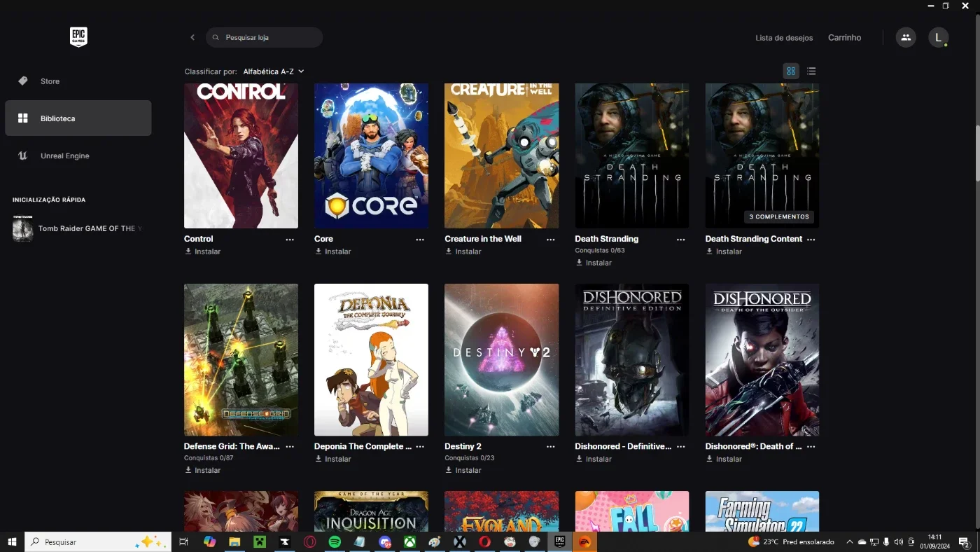The height and width of the screenshot is (552, 980).
Task: Open three-dot menu for Death Stranding
Action: (x=680, y=239)
